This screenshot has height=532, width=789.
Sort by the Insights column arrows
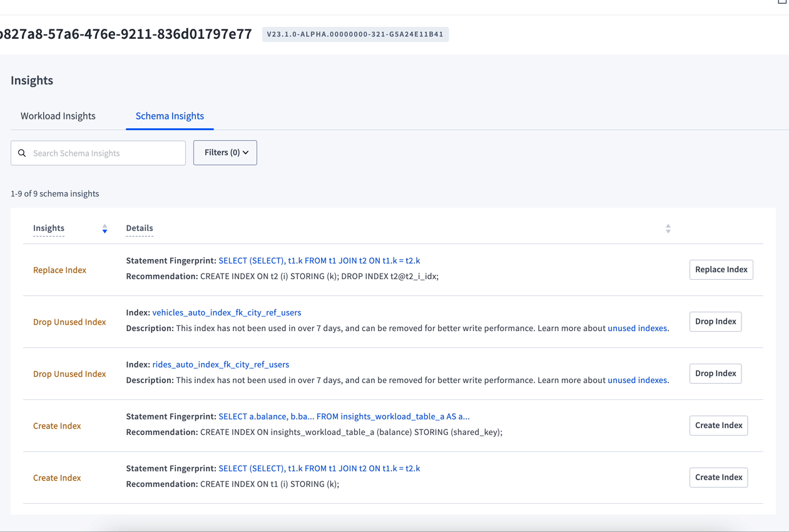(x=104, y=229)
